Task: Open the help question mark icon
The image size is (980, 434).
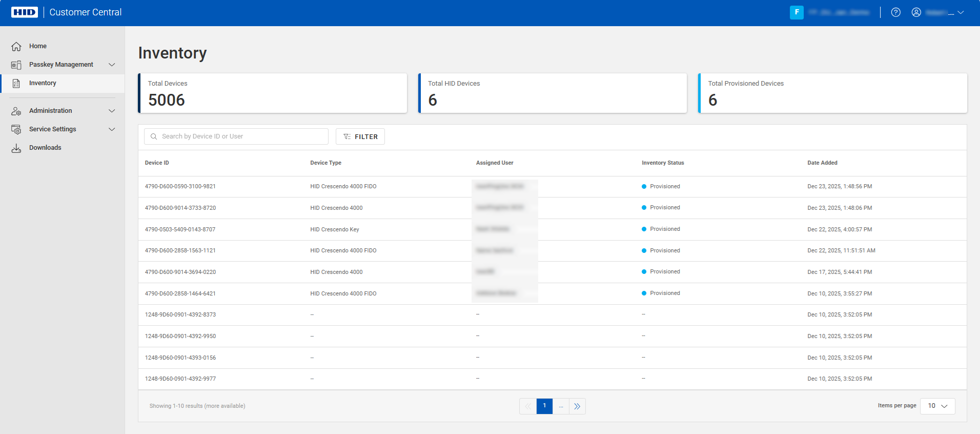Action: coord(895,12)
